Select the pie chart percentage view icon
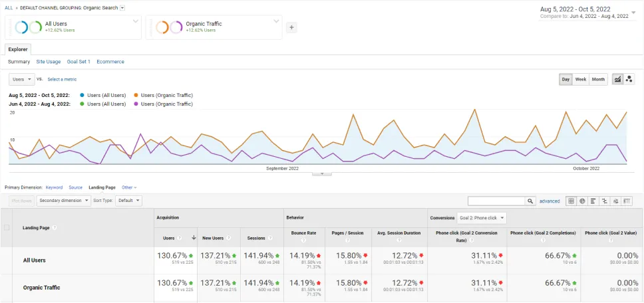This screenshot has height=303, width=644. pyautogui.click(x=582, y=201)
